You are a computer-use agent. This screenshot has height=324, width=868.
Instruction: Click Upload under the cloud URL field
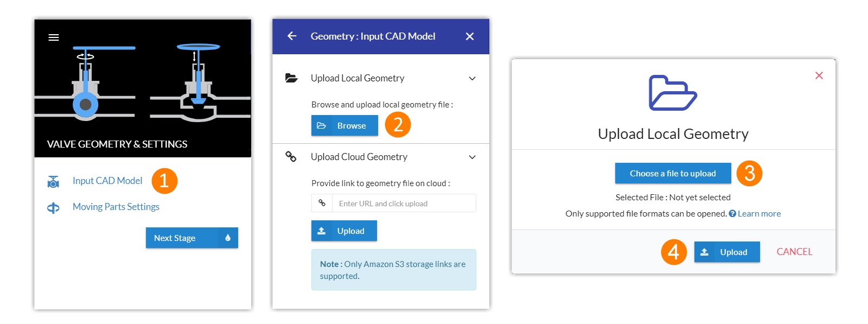[344, 231]
